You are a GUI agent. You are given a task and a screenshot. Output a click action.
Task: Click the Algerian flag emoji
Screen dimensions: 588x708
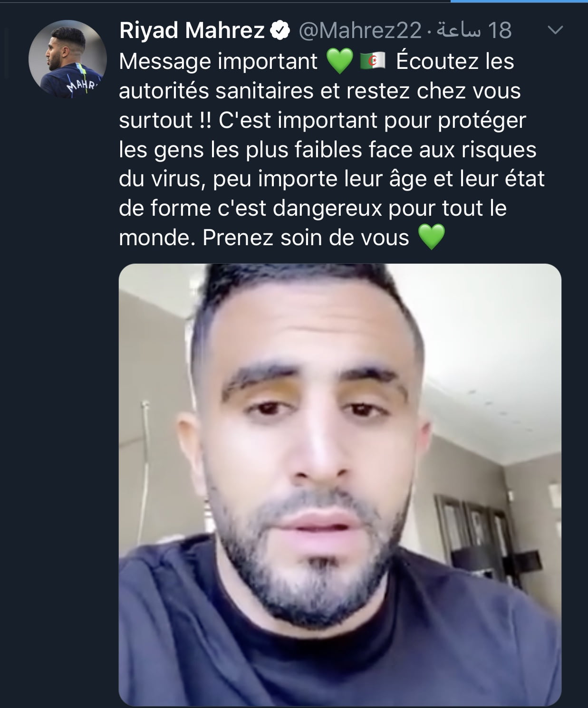373,61
